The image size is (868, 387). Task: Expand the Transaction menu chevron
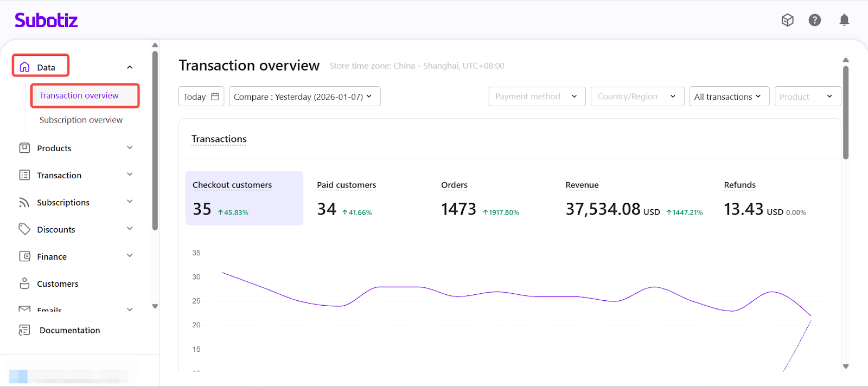coord(130,175)
